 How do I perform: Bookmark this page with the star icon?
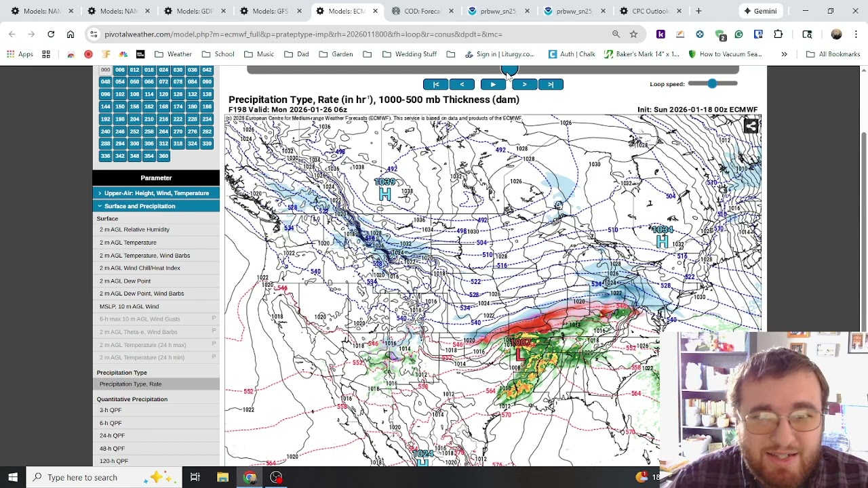[633, 34]
